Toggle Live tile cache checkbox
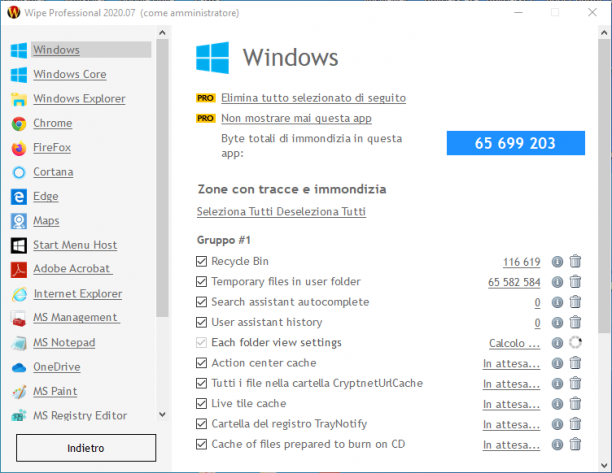This screenshot has width=612, height=473. pyautogui.click(x=201, y=403)
